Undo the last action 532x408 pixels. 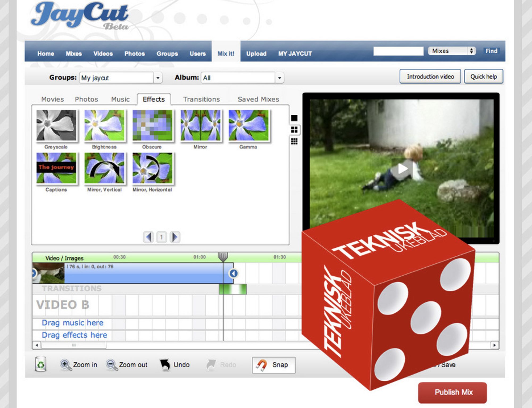175,365
